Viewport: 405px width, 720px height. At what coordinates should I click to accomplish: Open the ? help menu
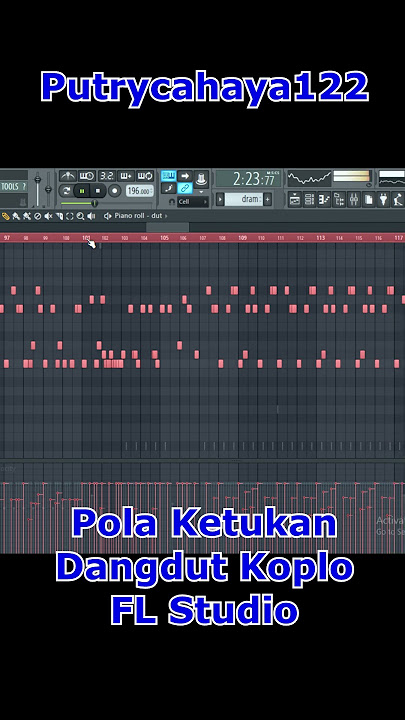[24, 186]
